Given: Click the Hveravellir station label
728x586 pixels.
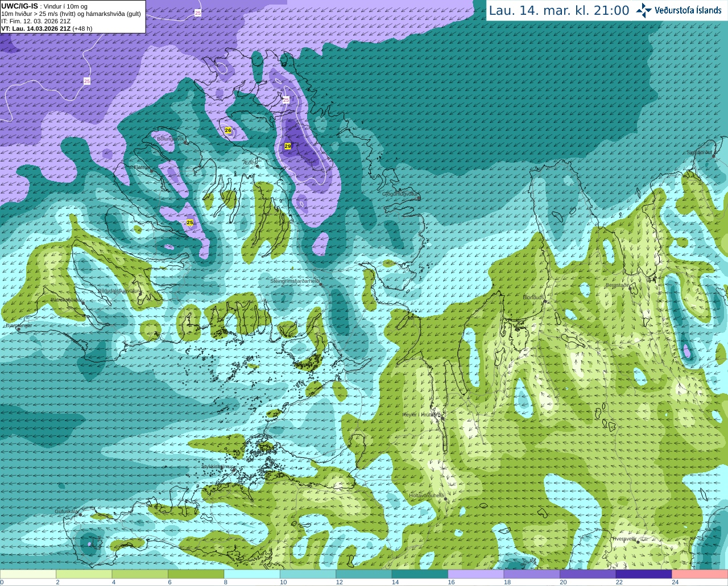Looking at the screenshot, I should (624, 539).
